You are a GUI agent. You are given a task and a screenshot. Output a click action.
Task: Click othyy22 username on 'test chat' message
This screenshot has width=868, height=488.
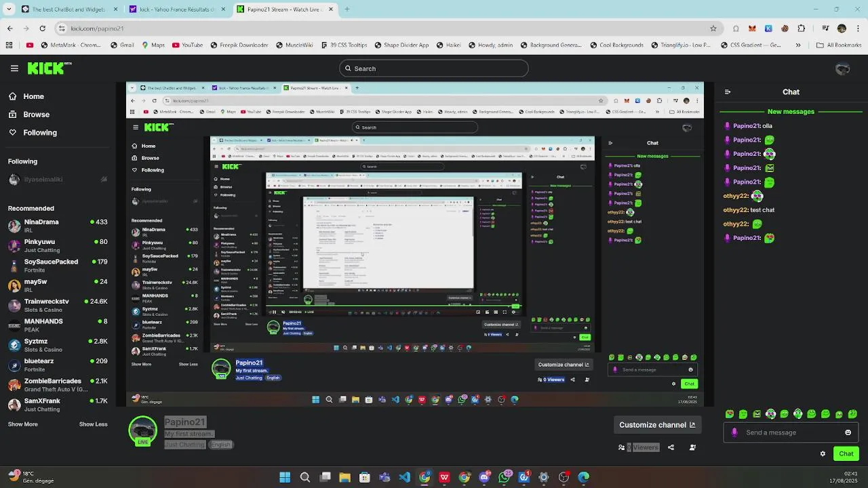pyautogui.click(x=736, y=210)
